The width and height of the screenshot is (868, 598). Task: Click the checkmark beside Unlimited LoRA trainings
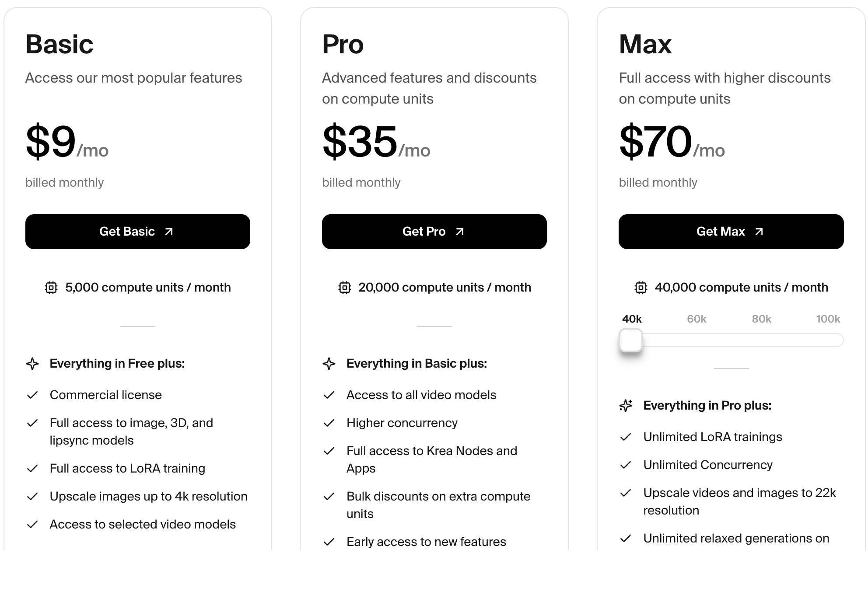click(x=626, y=437)
